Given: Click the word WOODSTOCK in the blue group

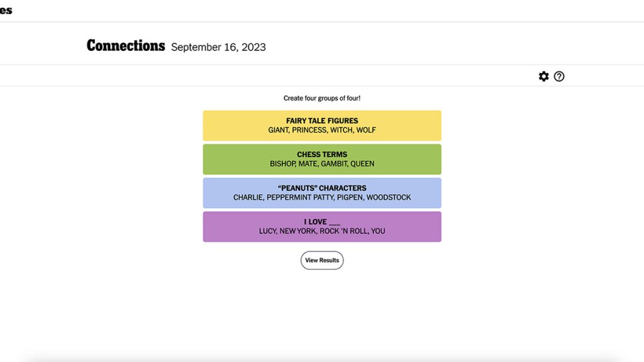Looking at the screenshot, I should tap(389, 197).
